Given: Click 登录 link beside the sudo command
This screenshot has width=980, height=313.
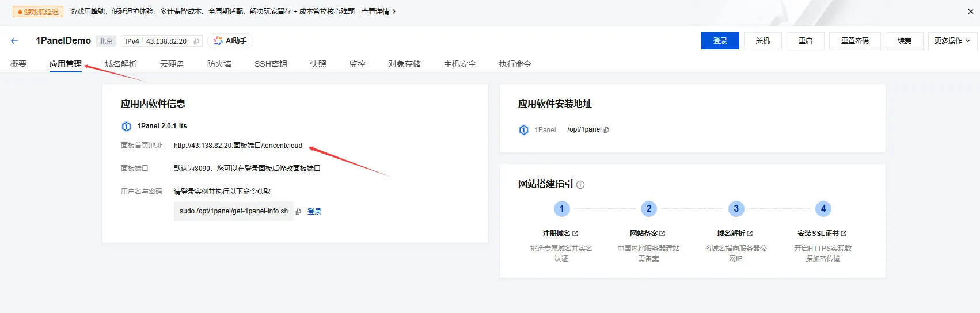Looking at the screenshot, I should (x=314, y=212).
